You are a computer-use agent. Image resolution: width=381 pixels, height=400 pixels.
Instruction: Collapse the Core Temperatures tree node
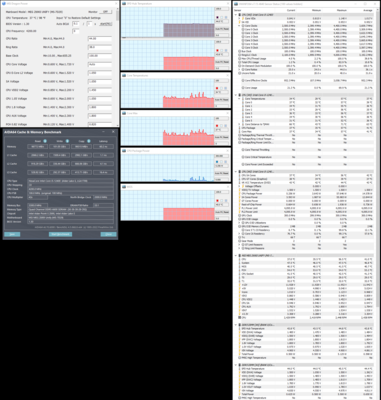tap(239, 99)
